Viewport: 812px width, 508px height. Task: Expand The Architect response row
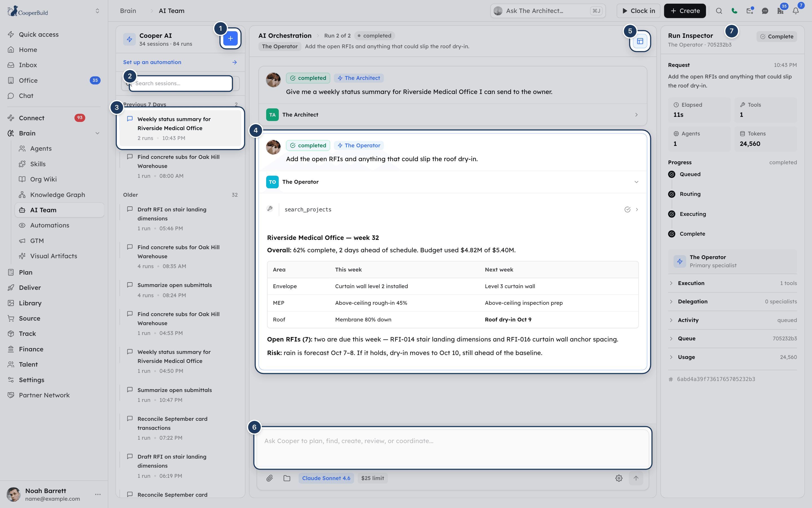coord(453,115)
